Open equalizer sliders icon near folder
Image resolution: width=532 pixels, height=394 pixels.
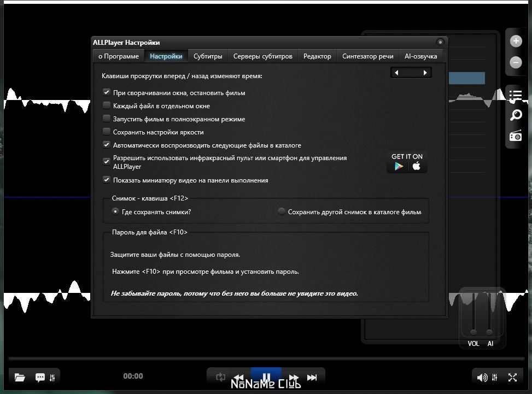click(52, 378)
